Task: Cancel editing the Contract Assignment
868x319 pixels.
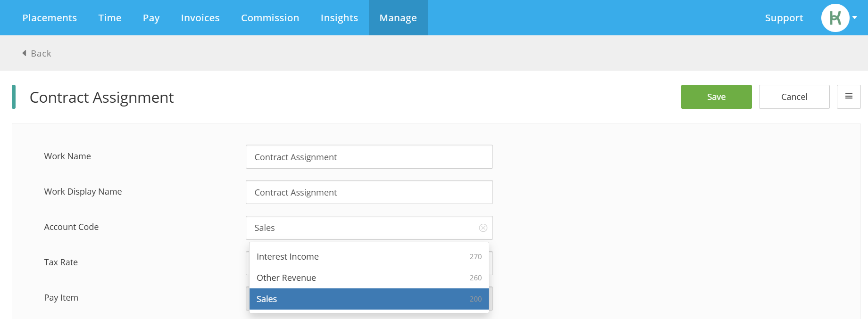Action: point(794,97)
